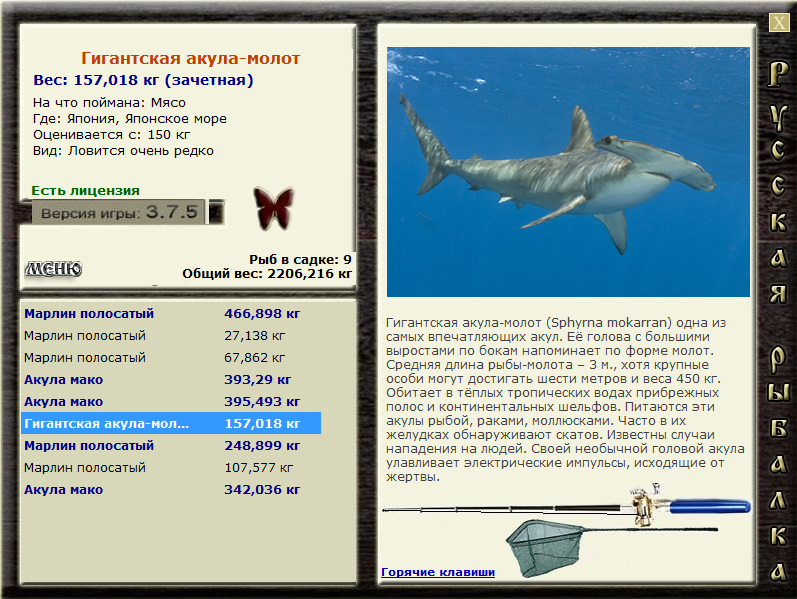Select Марлин полосатый 27,138 кг row
The width and height of the screenshot is (797, 599).
tap(171, 336)
